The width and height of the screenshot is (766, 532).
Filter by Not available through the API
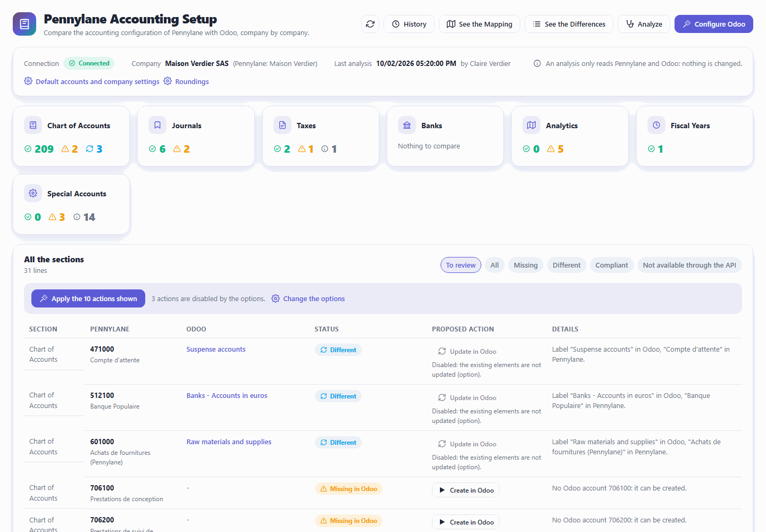pyautogui.click(x=689, y=265)
